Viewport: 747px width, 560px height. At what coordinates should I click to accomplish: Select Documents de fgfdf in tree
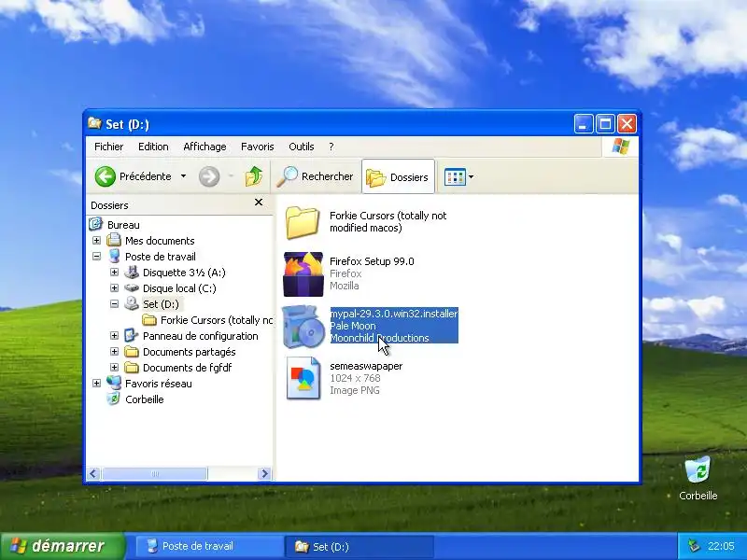pyautogui.click(x=188, y=368)
